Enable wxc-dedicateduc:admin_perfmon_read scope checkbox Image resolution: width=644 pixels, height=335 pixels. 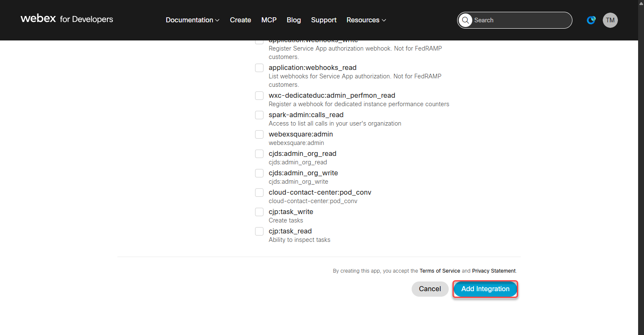(259, 96)
